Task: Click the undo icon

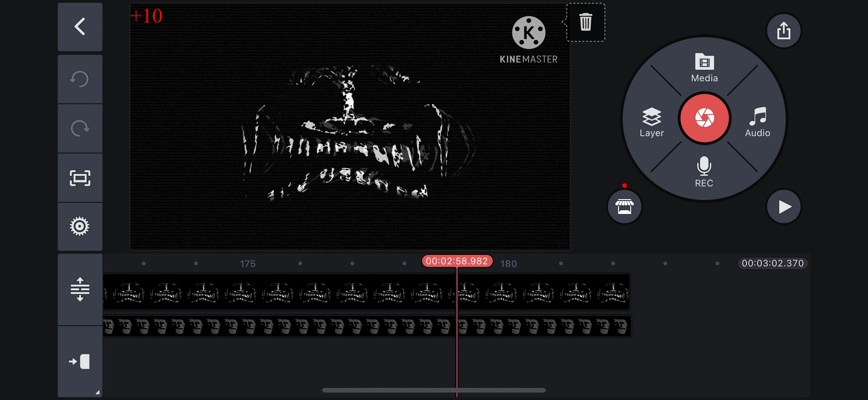Action: click(80, 79)
